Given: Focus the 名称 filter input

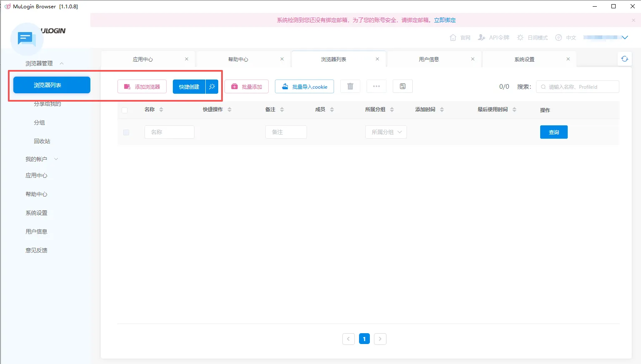Looking at the screenshot, I should click(170, 132).
